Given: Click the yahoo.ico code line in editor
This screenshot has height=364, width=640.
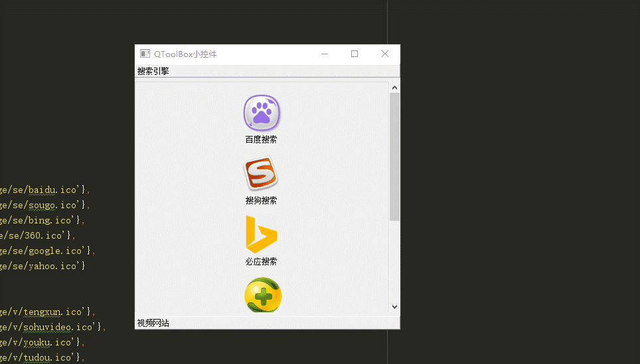Looking at the screenshot, I should [42, 266].
